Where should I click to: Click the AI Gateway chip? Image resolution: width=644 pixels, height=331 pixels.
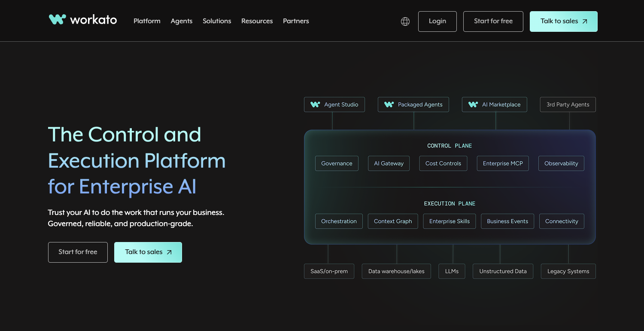tap(389, 163)
